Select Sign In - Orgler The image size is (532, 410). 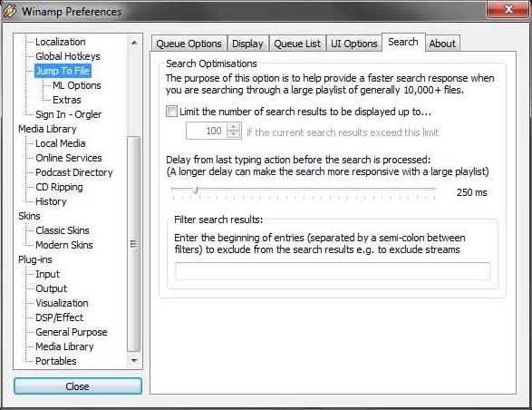point(69,114)
